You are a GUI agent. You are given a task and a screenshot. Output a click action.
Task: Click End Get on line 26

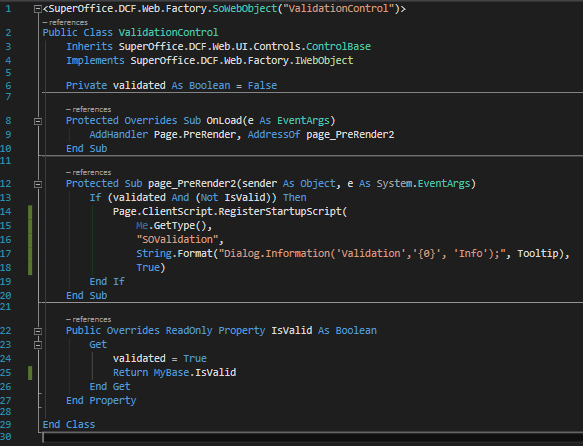110,387
